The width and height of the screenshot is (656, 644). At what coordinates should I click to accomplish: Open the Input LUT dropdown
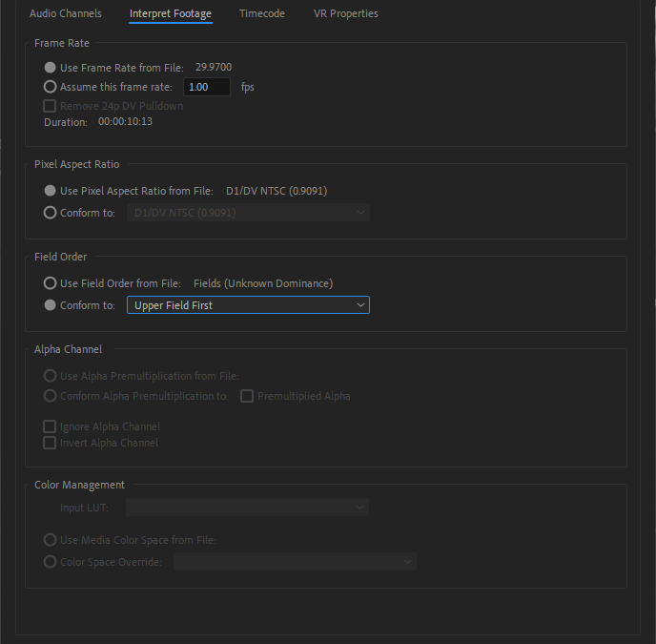pyautogui.click(x=248, y=509)
